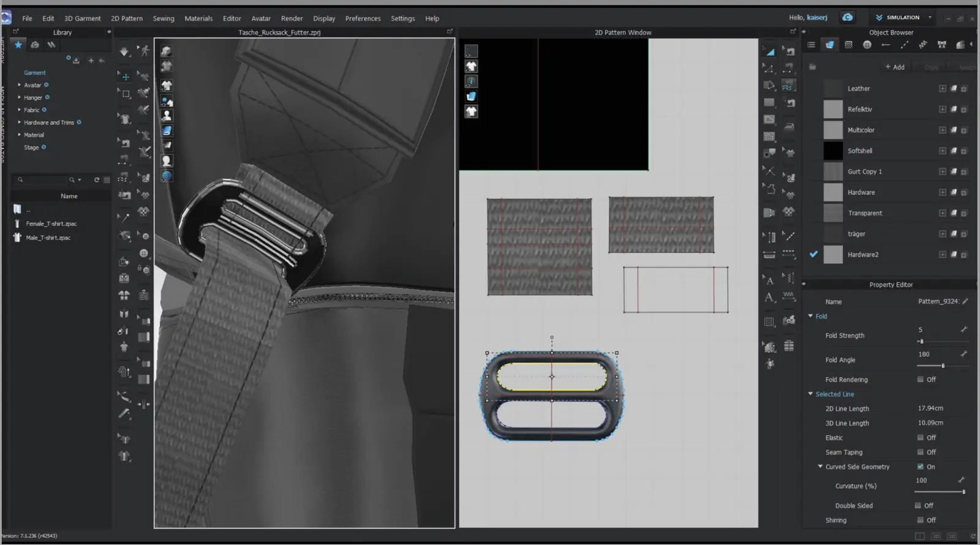This screenshot has height=545, width=980.
Task: Click the Steam iron tool icon
Action: click(x=790, y=127)
